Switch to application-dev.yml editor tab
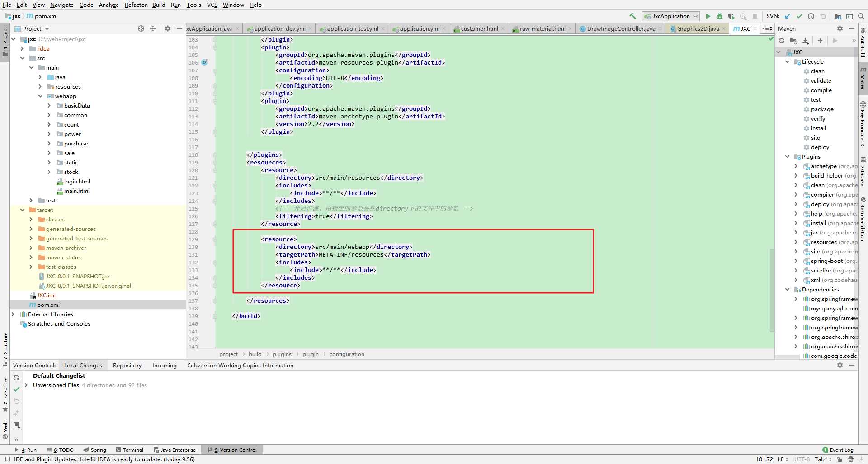The width and height of the screenshot is (868, 464). coord(279,28)
